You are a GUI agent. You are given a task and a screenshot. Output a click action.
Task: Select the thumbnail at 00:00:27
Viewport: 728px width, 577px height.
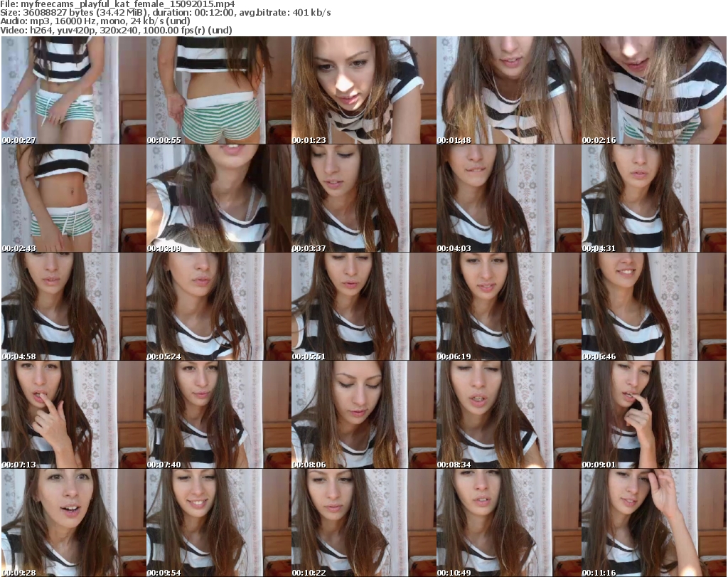74,90
